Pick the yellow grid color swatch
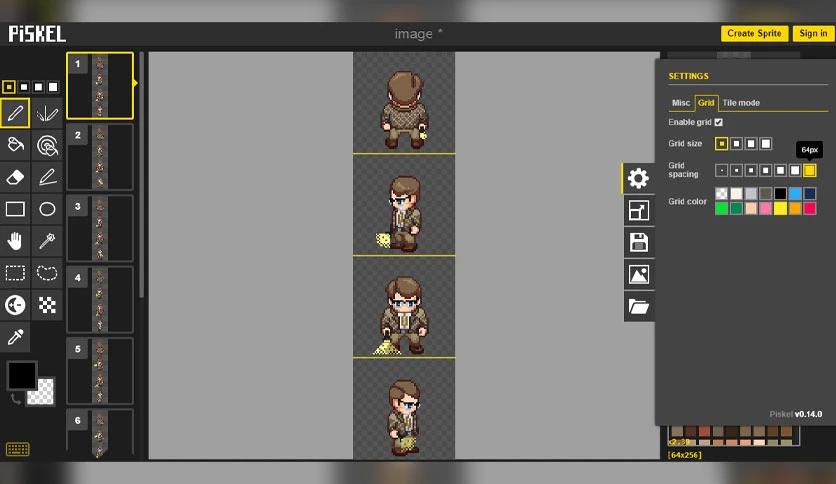The image size is (836, 484). point(780,208)
